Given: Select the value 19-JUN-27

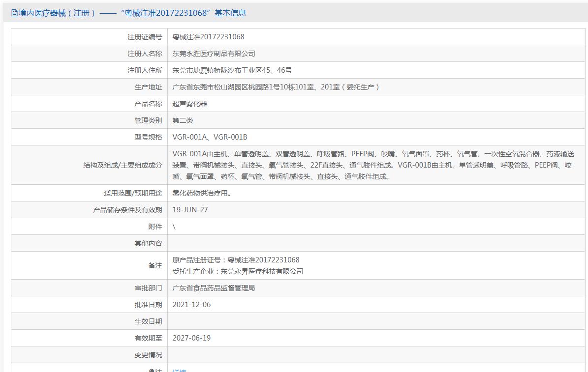Looking at the screenshot, I should pos(190,210).
